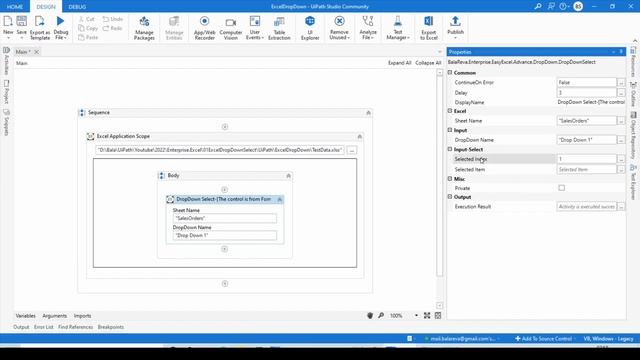640x360 pixels.
Task: Toggle the overview panel icon
Action: pos(438,316)
